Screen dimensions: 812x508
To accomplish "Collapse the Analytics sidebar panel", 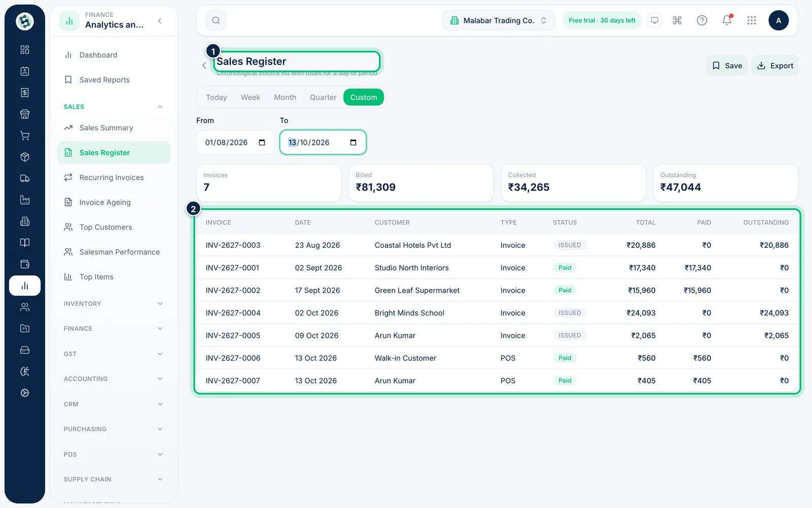I will [x=160, y=21].
